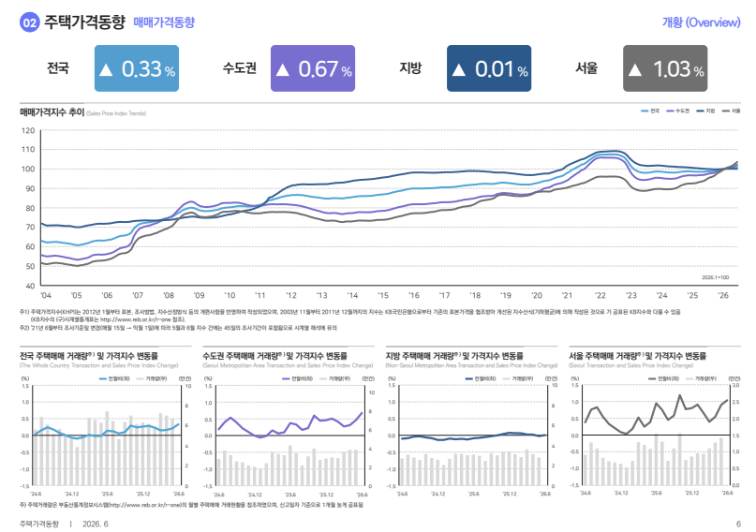This screenshot has width=756, height=532.
Task: Select the 주2) footnote line about 조사기준일 변경
Action: (x=178, y=328)
